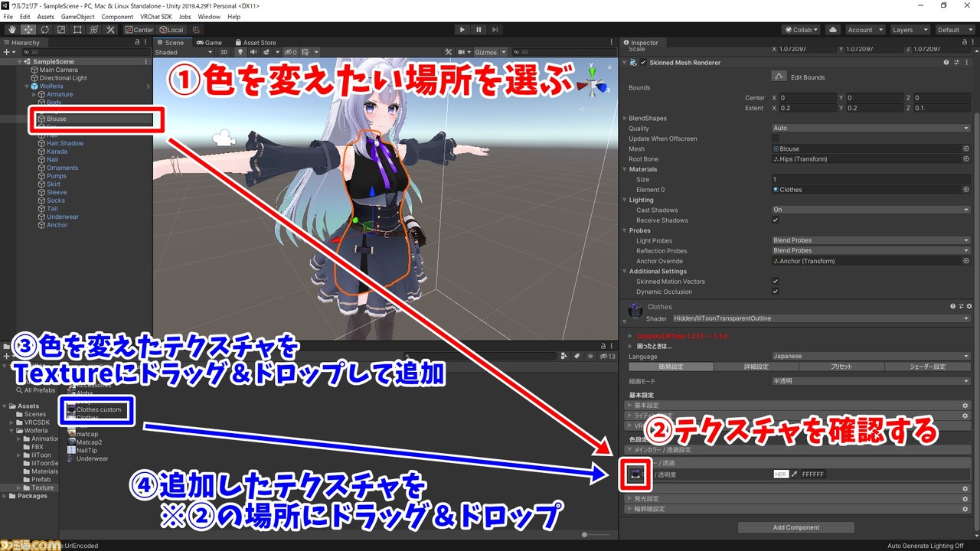Click the Pause button in the toolbar
The height and width of the screenshot is (551, 980).
[479, 30]
